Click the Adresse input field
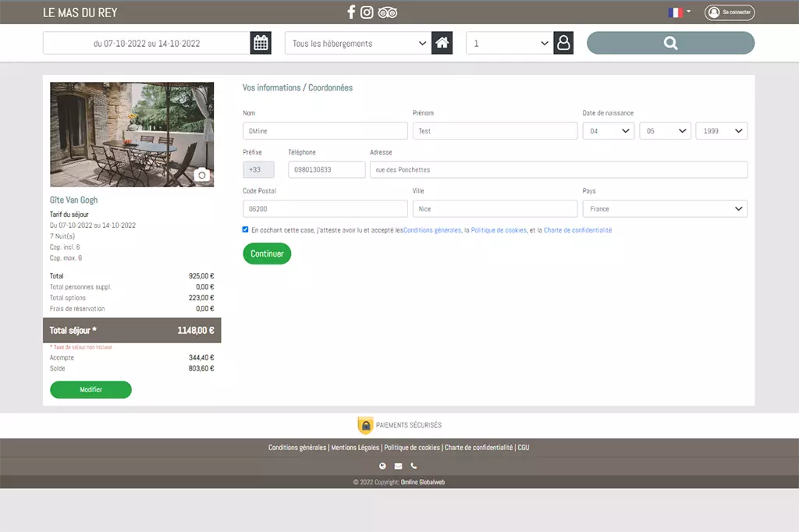 (x=559, y=170)
